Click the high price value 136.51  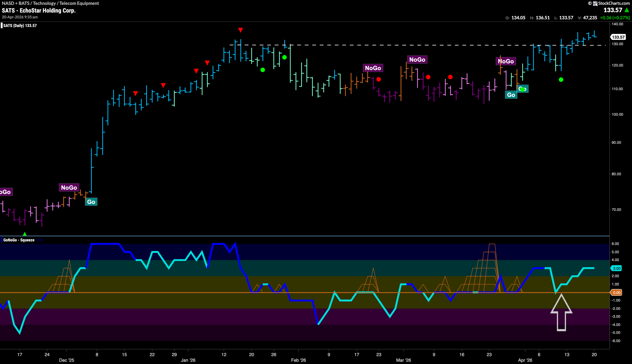click(543, 18)
